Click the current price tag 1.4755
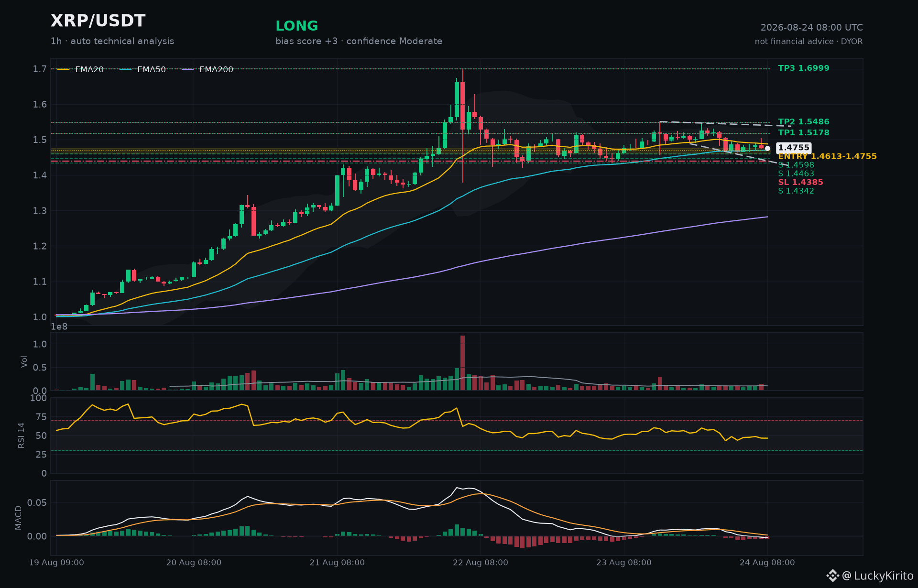 pyautogui.click(x=794, y=148)
